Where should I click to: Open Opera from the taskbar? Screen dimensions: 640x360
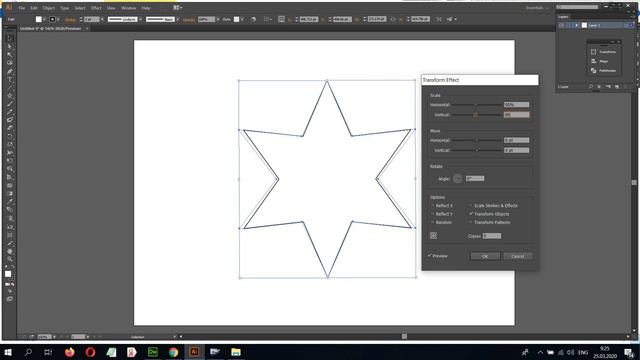[91, 352]
